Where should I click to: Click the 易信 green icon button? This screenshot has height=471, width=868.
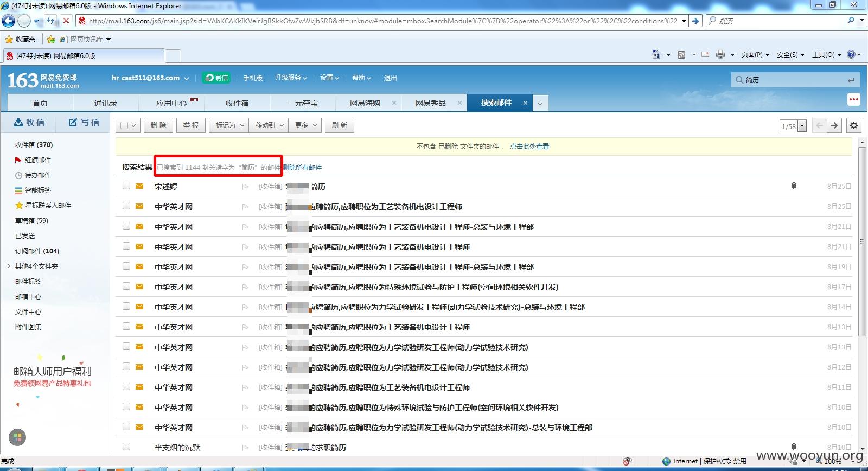pos(216,78)
